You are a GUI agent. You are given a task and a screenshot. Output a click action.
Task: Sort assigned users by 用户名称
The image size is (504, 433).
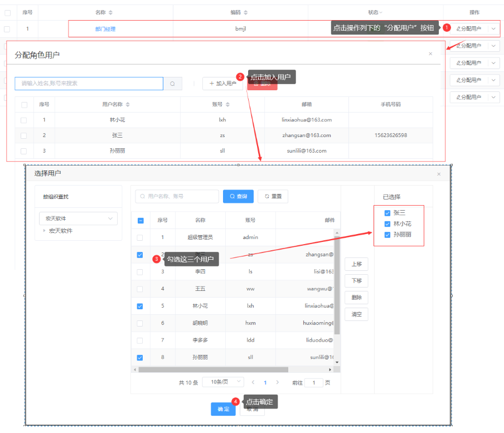click(128, 104)
